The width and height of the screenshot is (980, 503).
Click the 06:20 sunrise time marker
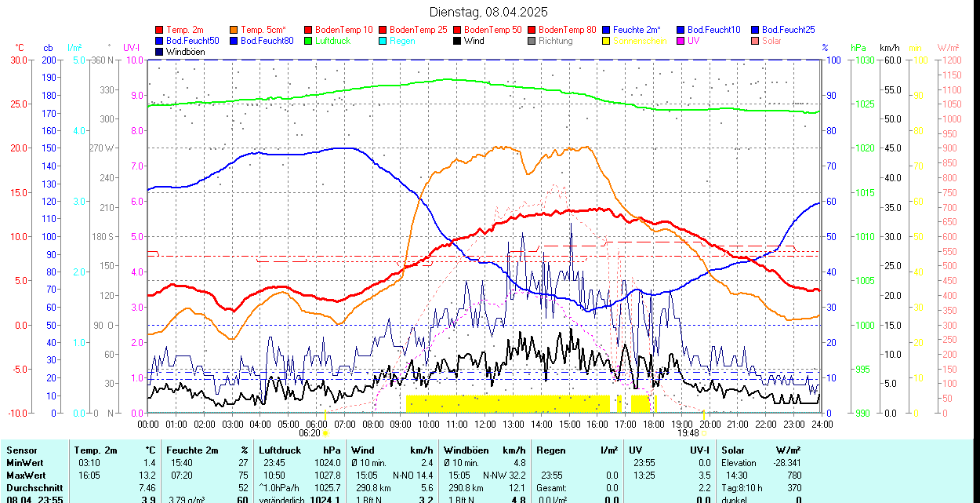[310, 433]
